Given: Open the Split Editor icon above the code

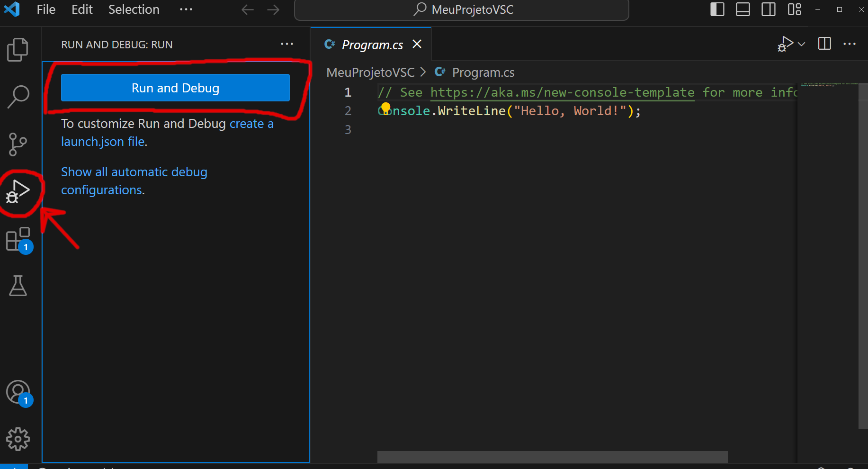Looking at the screenshot, I should [x=824, y=44].
